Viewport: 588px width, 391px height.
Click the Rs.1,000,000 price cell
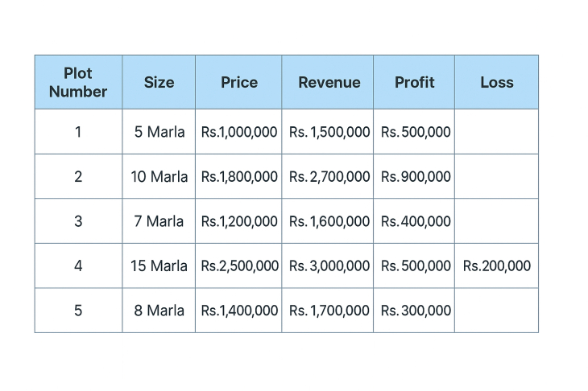click(x=239, y=132)
